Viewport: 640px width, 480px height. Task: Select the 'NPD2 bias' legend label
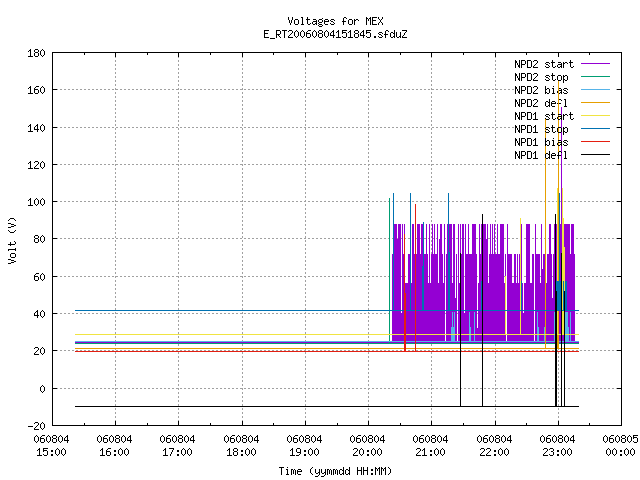click(x=541, y=90)
